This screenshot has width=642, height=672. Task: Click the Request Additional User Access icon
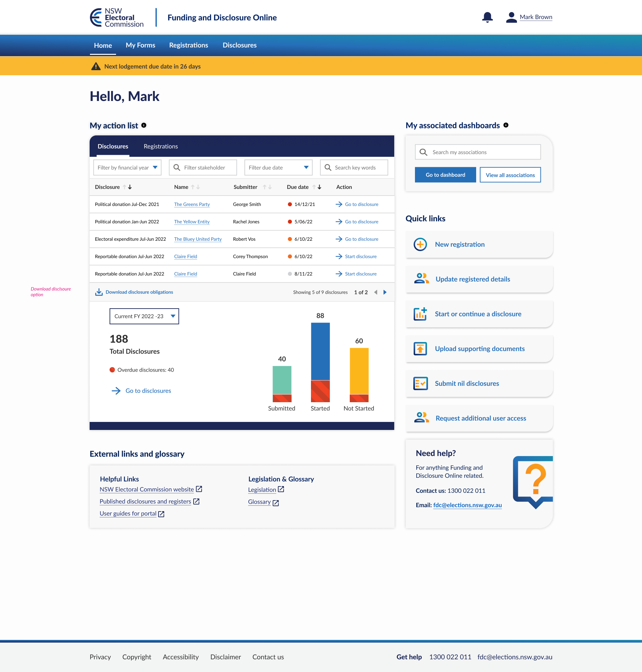tap(421, 418)
